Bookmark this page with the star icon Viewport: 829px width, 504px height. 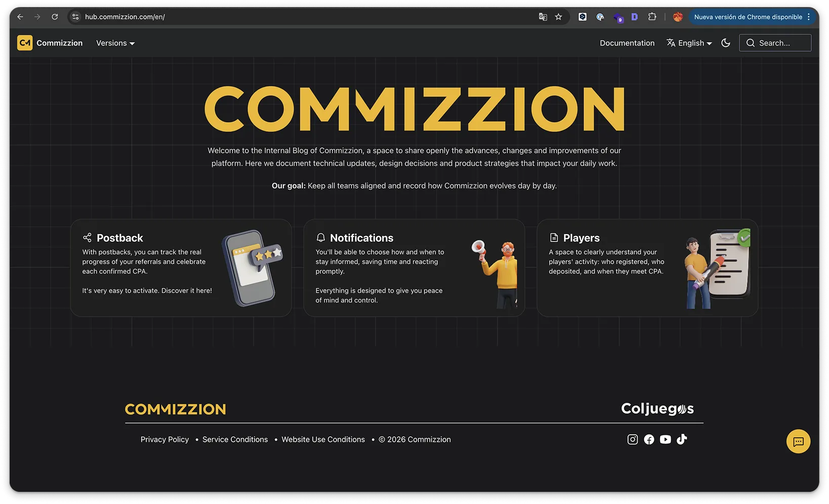click(559, 17)
